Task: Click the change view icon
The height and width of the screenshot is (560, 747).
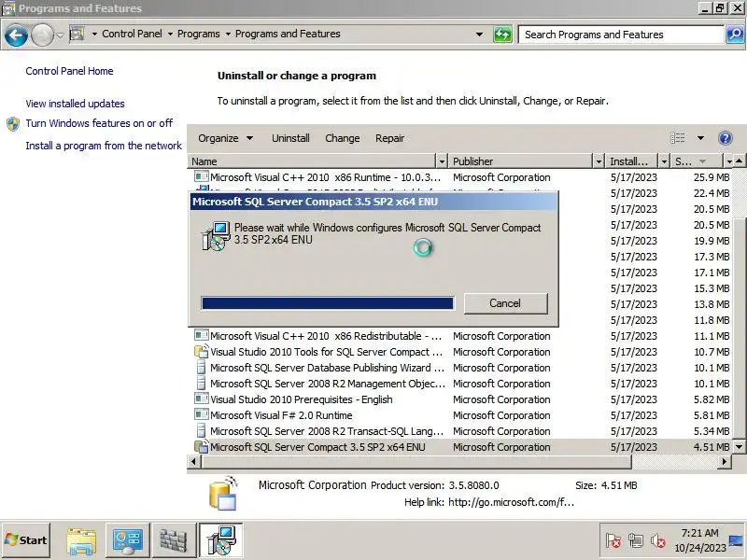Action: (678, 138)
